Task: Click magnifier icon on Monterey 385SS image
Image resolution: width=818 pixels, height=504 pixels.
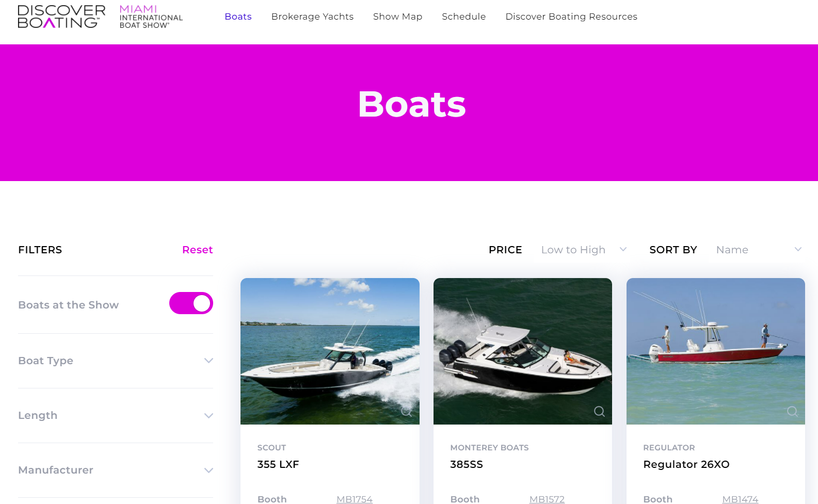Action: pos(599,411)
